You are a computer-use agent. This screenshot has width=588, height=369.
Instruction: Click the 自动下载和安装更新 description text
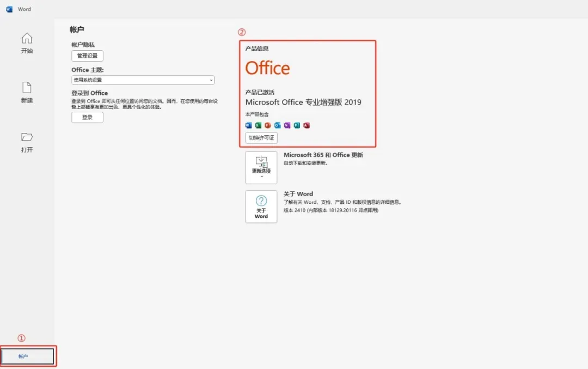point(305,163)
